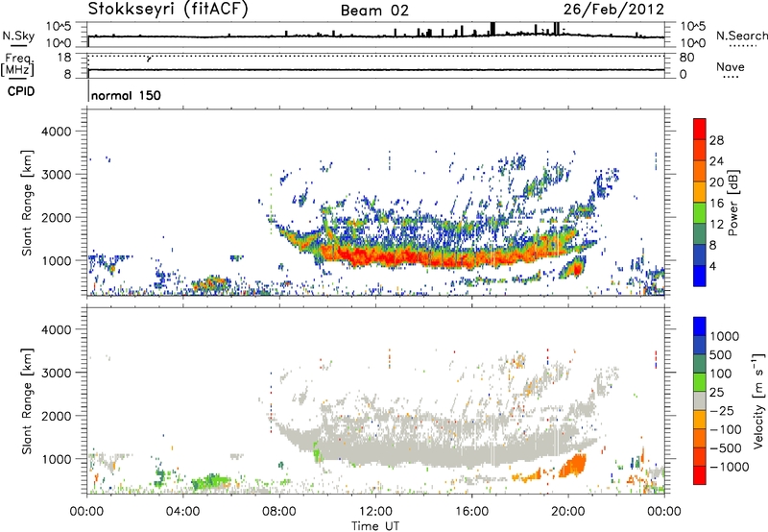Click the Freq. [MHz] axis label
768x532 pixels.
pyautogui.click(x=17, y=65)
